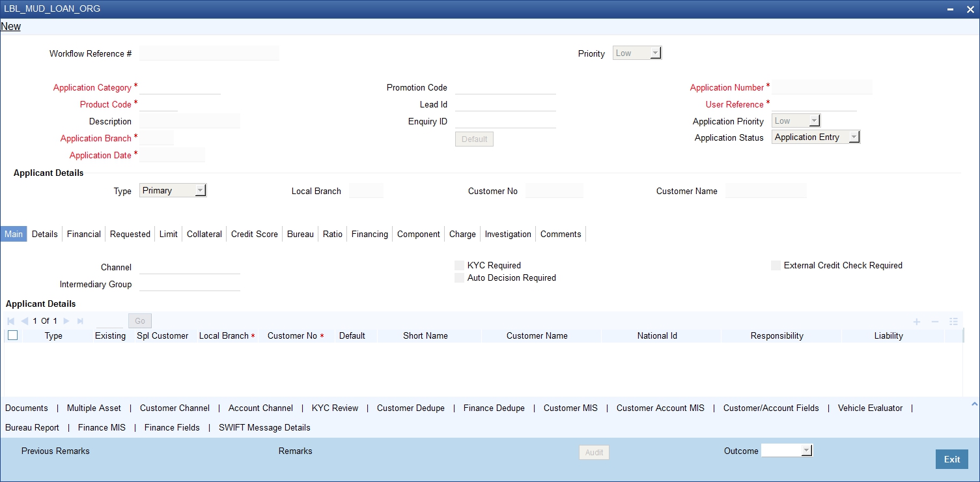980x482 pixels.
Task: Open the Application Status dropdown
Action: (x=816, y=137)
